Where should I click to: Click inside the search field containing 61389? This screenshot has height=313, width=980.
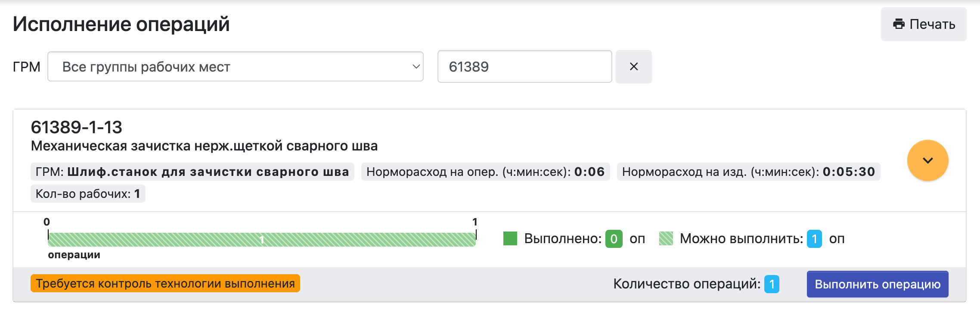523,66
